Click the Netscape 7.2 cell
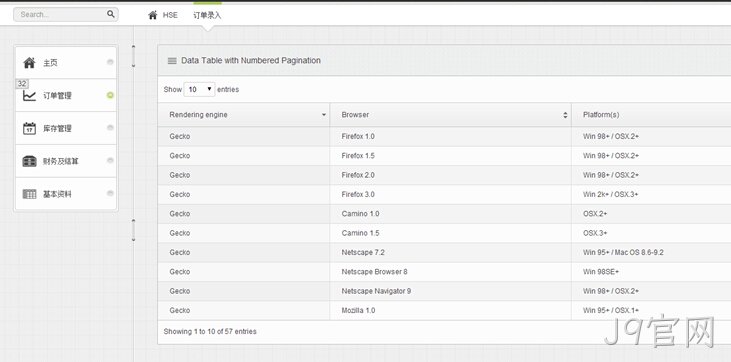Image resolution: width=731 pixels, height=362 pixels. click(x=450, y=252)
